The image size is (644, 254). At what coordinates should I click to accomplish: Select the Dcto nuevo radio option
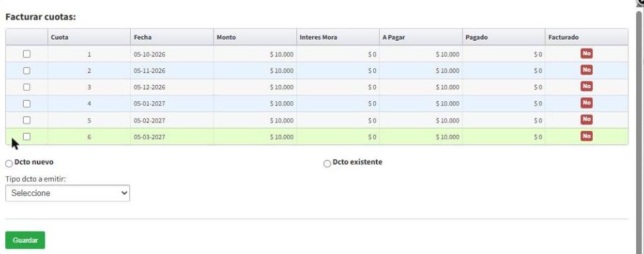9,164
